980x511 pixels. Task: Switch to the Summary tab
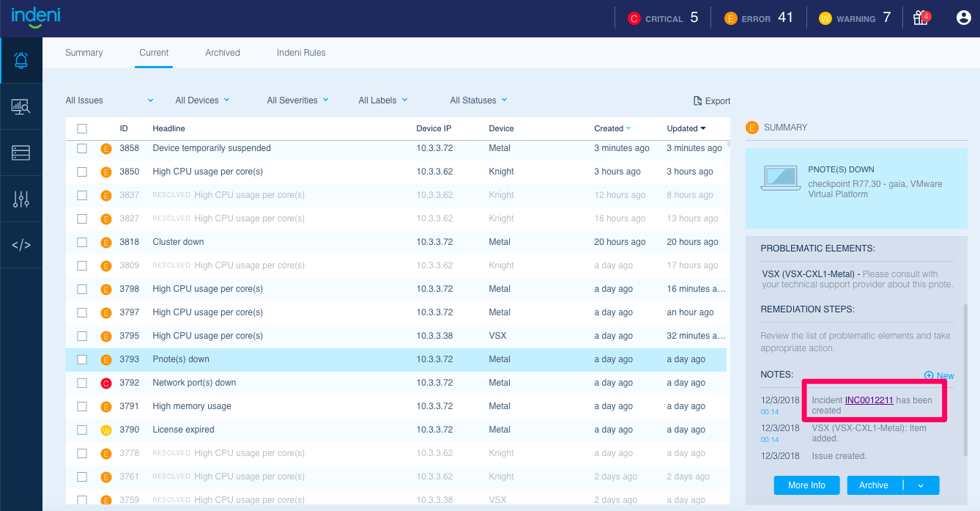tap(84, 53)
